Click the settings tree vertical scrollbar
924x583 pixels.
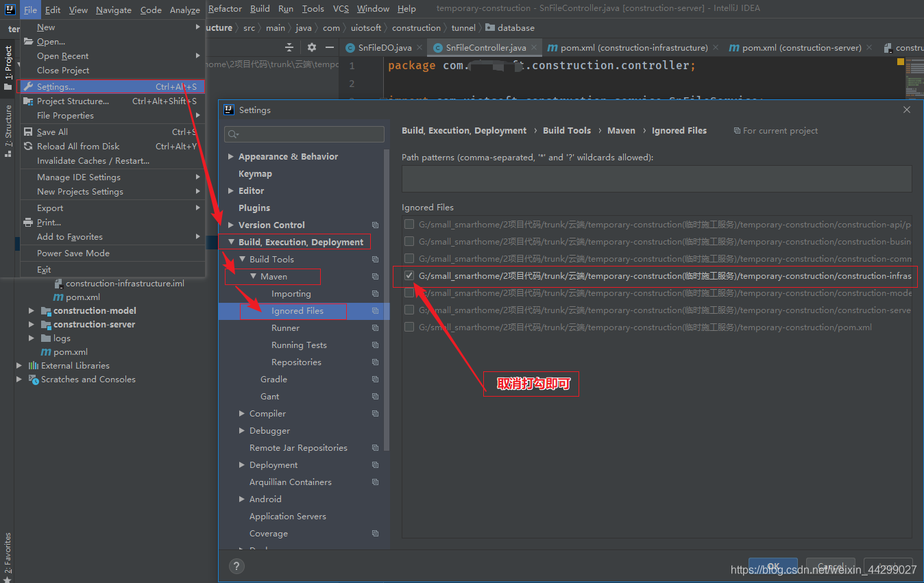pos(387,301)
